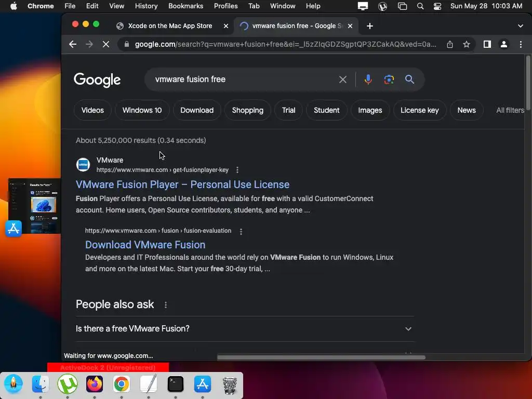The height and width of the screenshot is (399, 532).
Task: Open Launchpad rocket in the Dock
Action: [13, 384]
